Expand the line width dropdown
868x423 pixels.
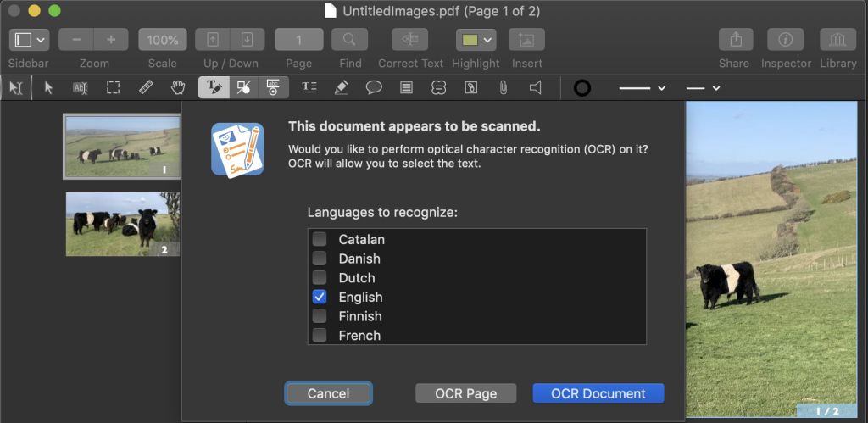[642, 87]
